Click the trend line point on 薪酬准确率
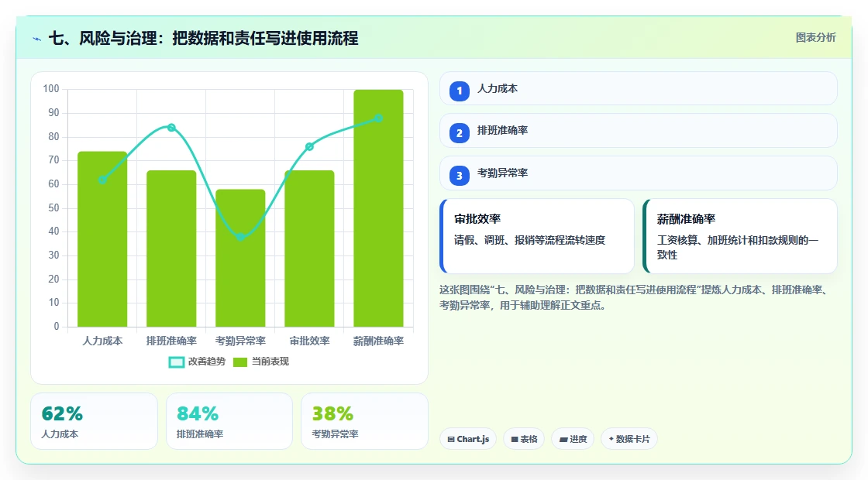Screen dimensions: 868x480 coord(379,118)
